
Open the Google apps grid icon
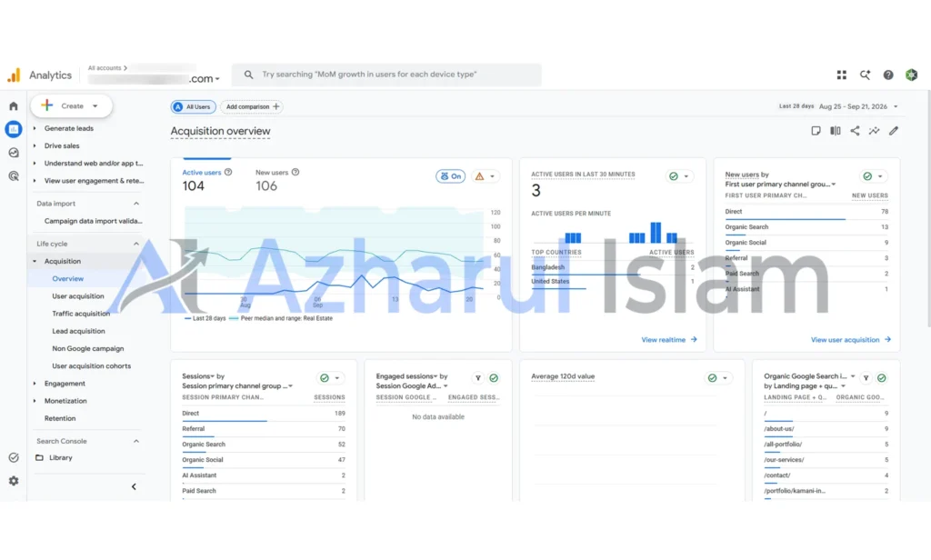(x=841, y=75)
